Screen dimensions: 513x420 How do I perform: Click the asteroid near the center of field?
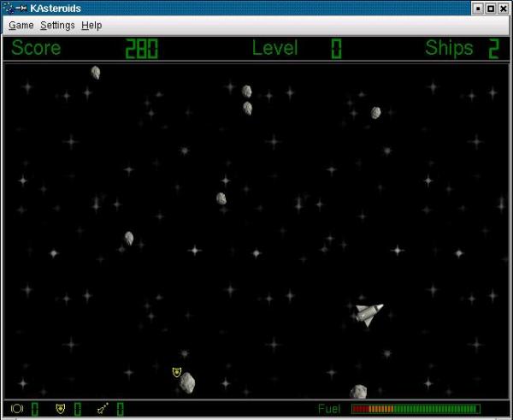point(221,198)
